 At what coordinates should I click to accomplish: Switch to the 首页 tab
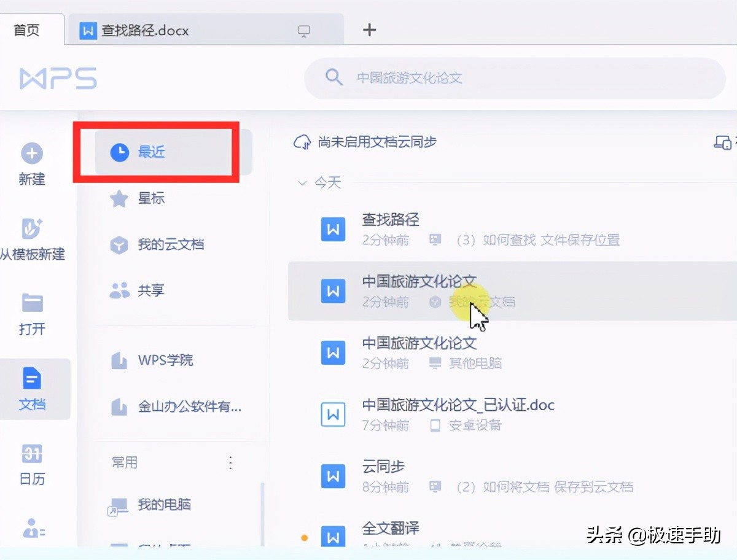tap(25, 29)
